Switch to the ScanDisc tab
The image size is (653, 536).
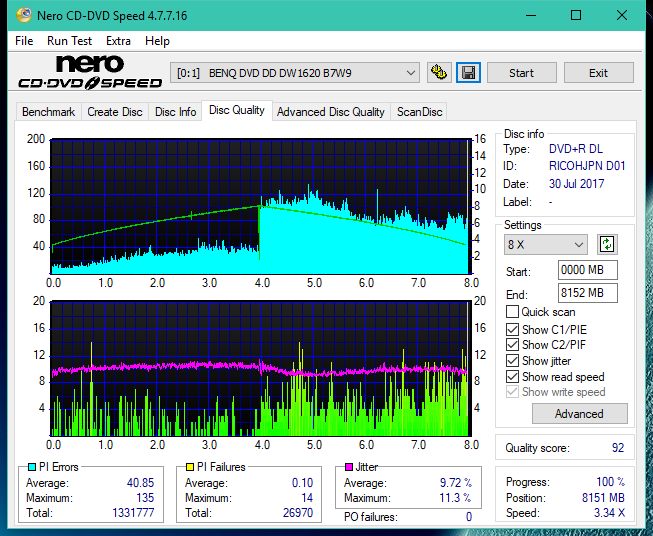419,112
